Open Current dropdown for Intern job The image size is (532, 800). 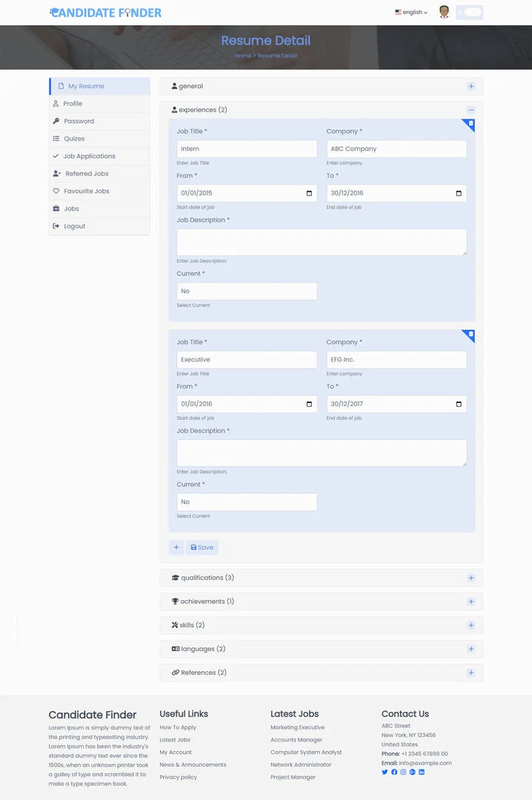point(247,291)
